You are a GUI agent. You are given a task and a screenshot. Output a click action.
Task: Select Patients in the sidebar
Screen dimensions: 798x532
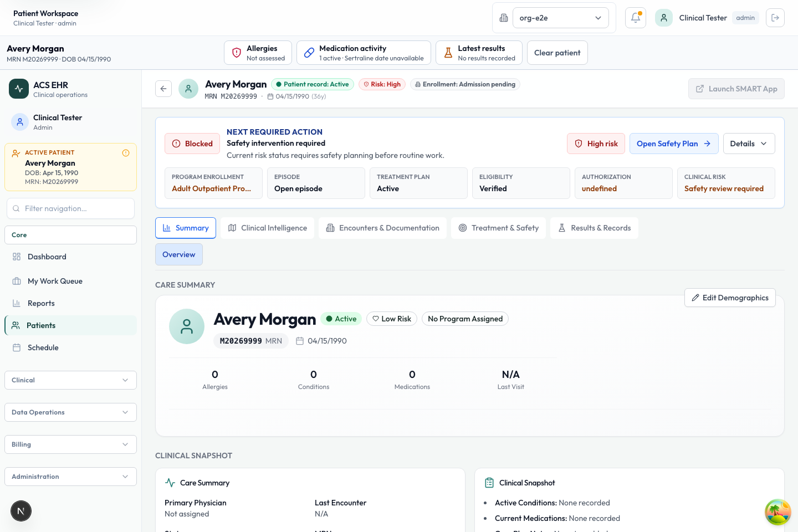[70, 325]
